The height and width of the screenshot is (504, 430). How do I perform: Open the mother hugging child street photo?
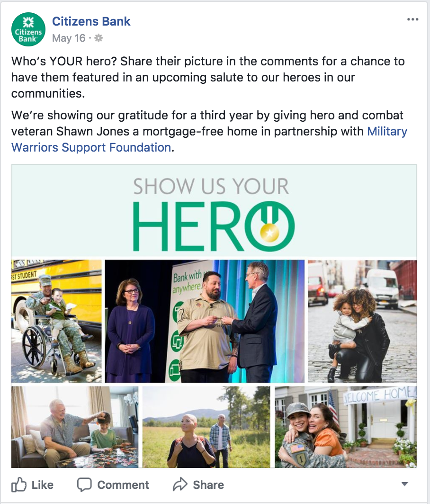point(362,321)
